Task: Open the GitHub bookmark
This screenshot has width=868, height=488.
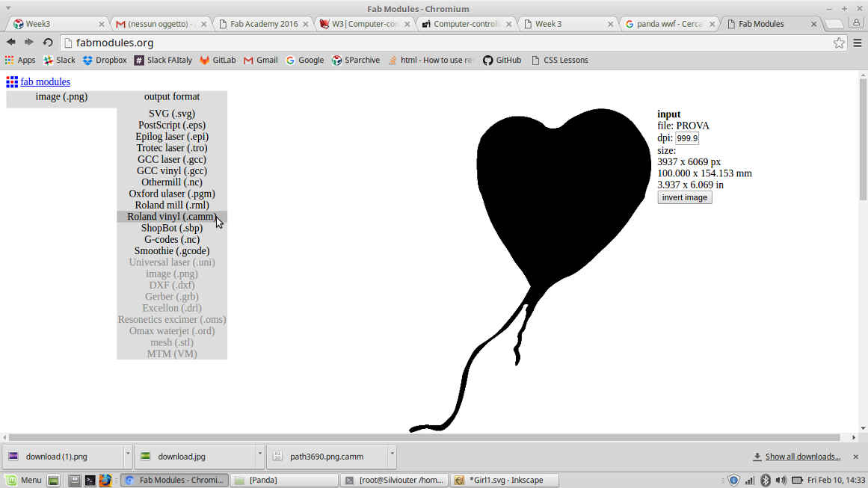Action: (x=502, y=60)
